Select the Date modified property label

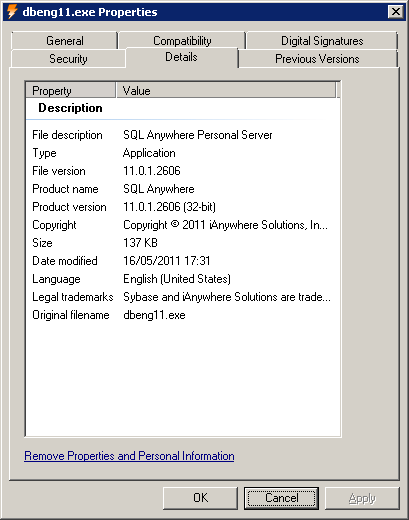point(65,261)
